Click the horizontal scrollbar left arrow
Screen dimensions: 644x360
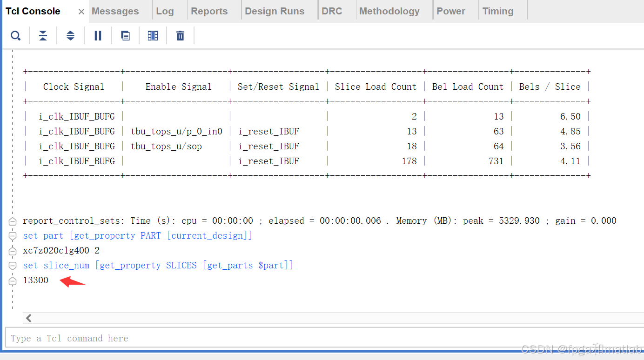click(28, 318)
